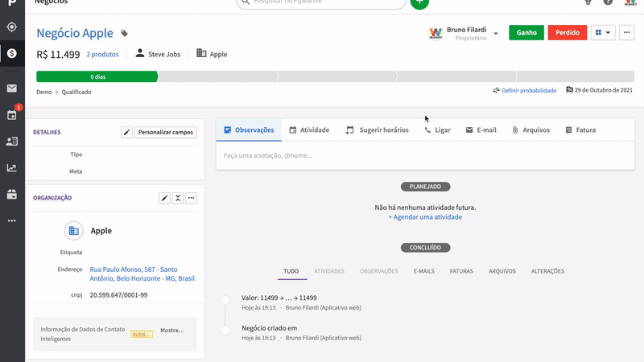Click the 29 de Outubro de 2021 date
The height and width of the screenshot is (362, 644).
tap(603, 90)
